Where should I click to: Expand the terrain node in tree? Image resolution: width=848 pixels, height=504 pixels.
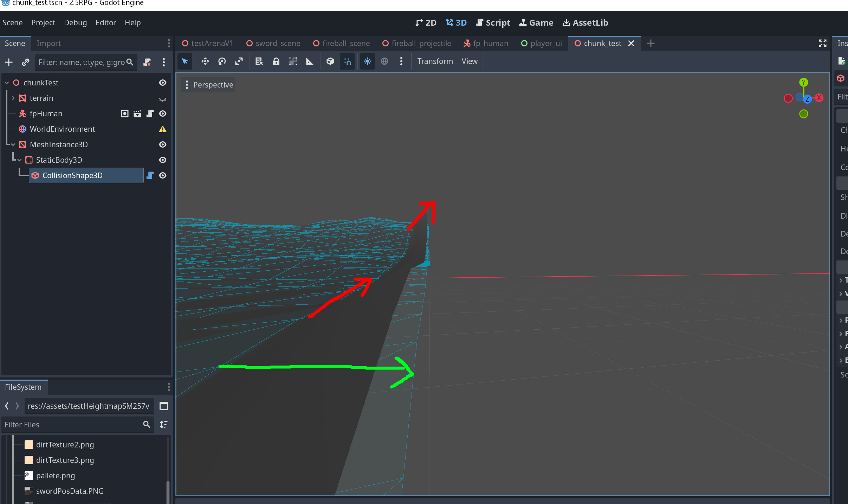point(13,98)
